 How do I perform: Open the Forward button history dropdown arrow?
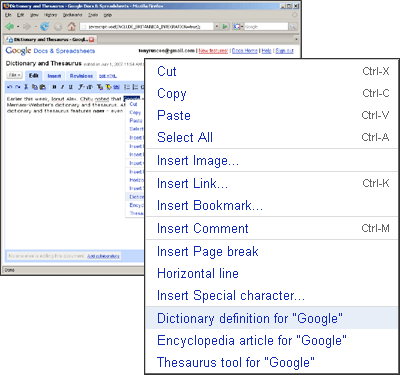(36, 26)
